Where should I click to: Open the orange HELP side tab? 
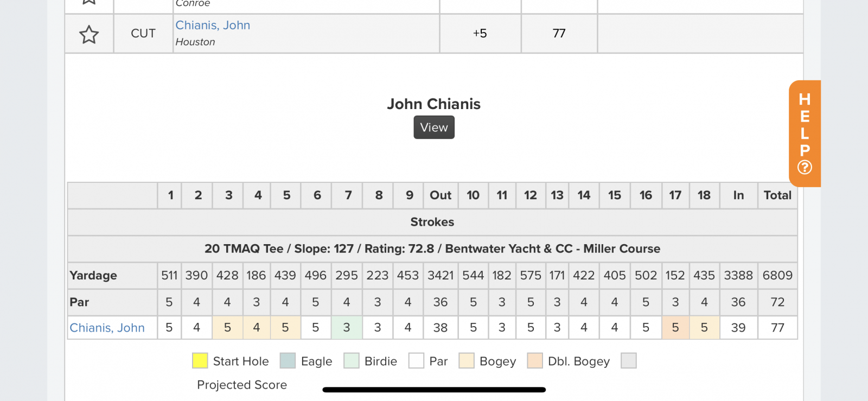[805, 133]
